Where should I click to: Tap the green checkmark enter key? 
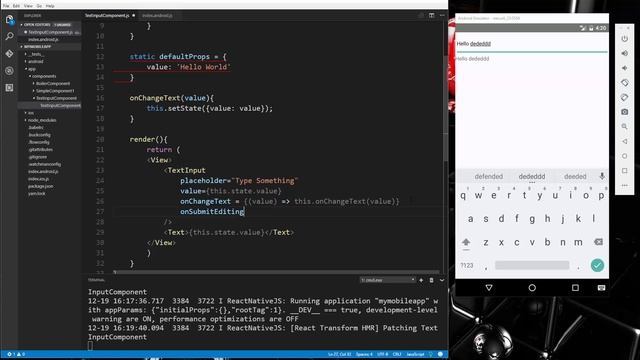click(x=597, y=265)
